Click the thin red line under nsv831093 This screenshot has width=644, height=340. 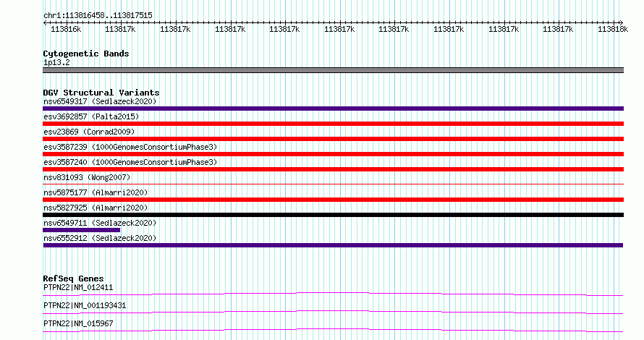[x=333, y=184]
